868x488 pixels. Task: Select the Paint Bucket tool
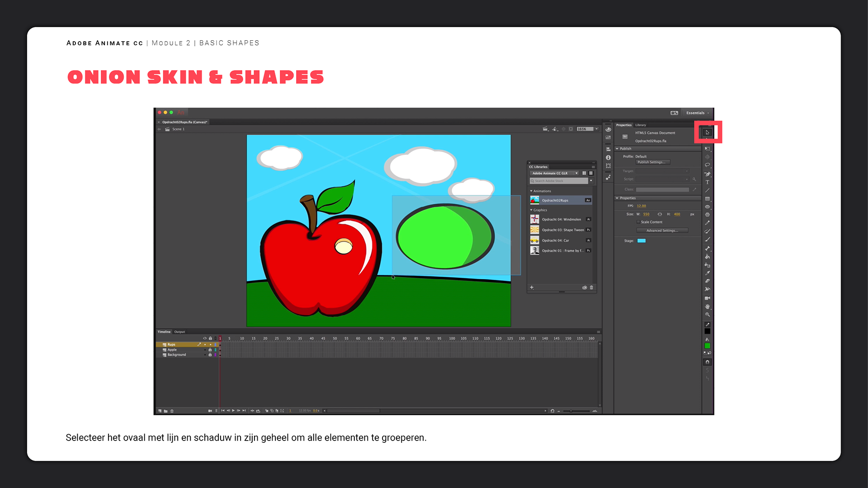coord(708,257)
